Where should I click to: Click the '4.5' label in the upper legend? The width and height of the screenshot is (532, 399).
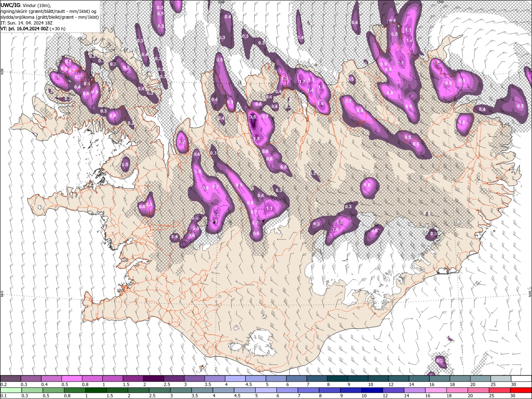(249, 384)
